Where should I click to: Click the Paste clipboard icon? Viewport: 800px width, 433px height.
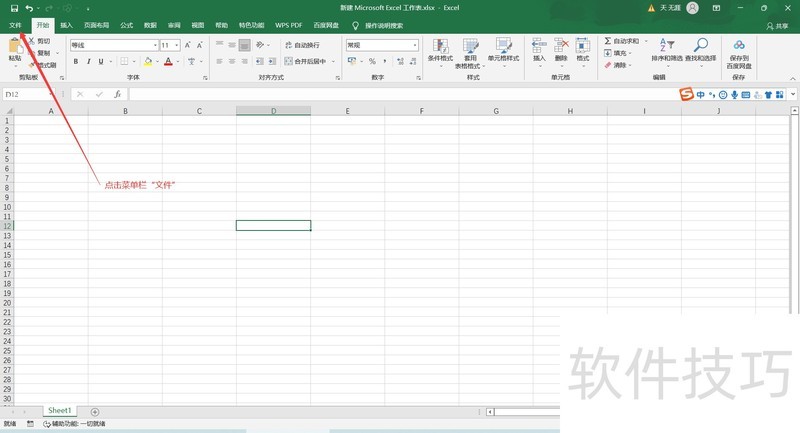(15, 46)
